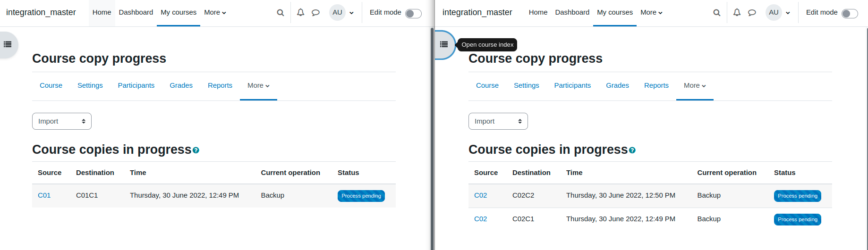Click help icon beside heading, left window
This screenshot has height=250, width=868.
click(196, 150)
